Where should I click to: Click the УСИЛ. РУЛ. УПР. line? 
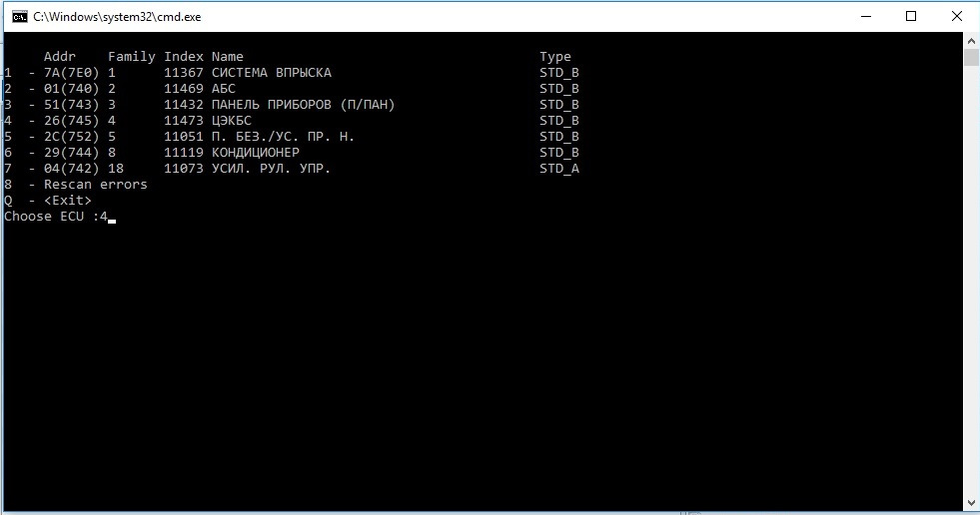(292, 169)
